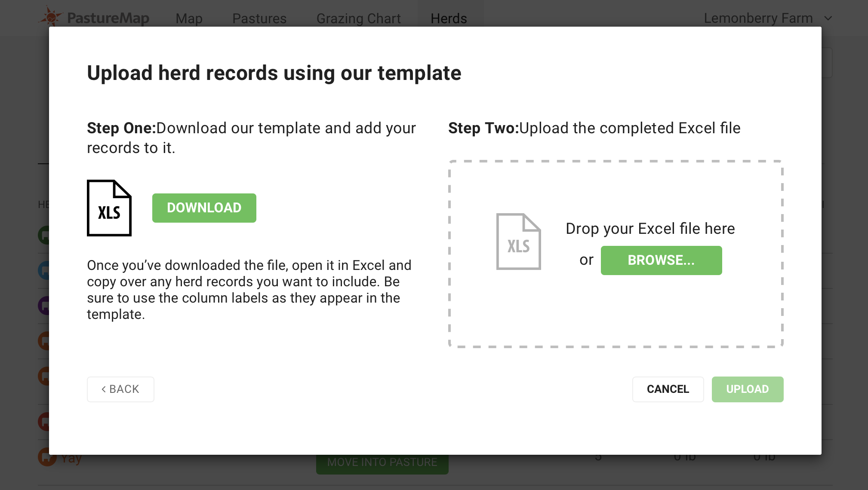Open the Map navigation tab
This screenshot has width=868, height=490.
pyautogui.click(x=190, y=18)
